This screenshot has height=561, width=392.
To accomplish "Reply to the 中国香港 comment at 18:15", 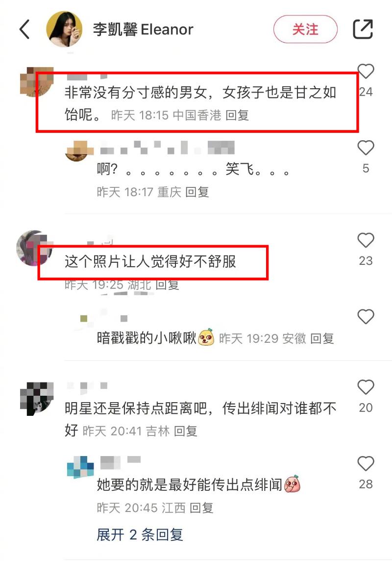I will click(x=237, y=115).
